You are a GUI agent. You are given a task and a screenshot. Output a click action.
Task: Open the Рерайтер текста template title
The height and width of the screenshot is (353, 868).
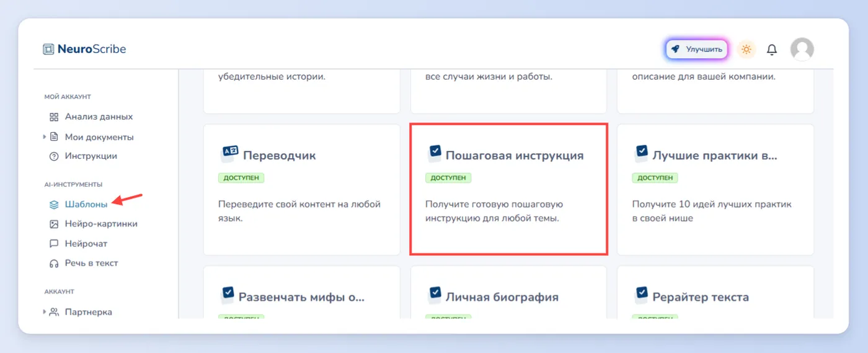[701, 297]
